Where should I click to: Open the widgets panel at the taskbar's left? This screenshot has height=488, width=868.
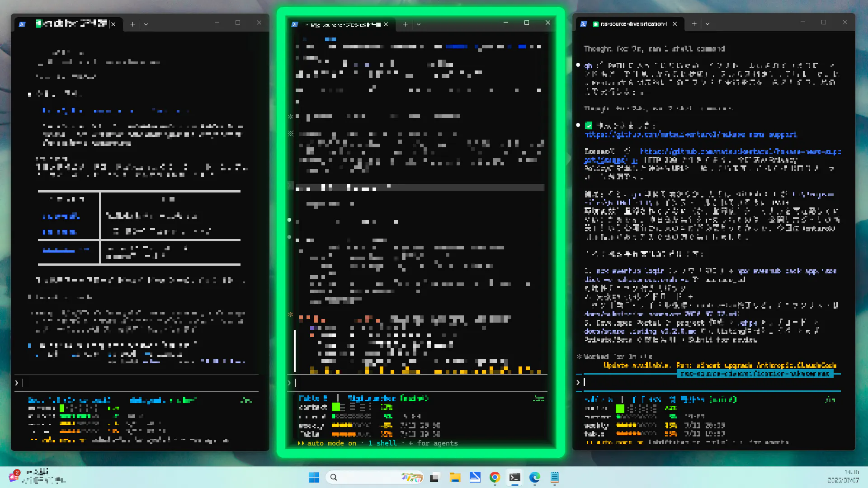click(37, 477)
